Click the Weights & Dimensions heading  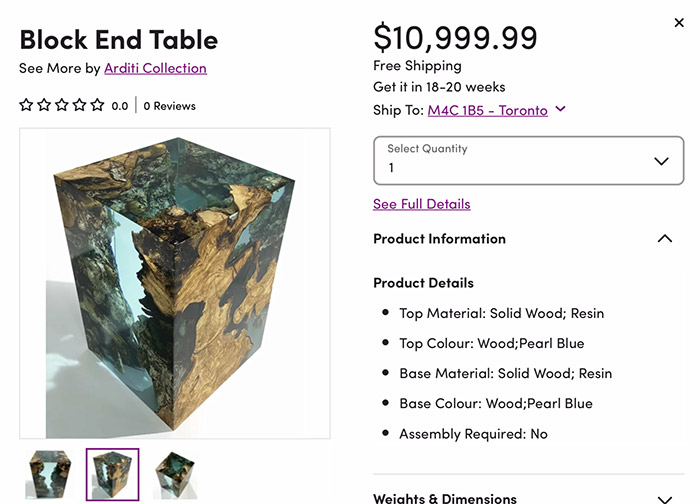pos(445,497)
